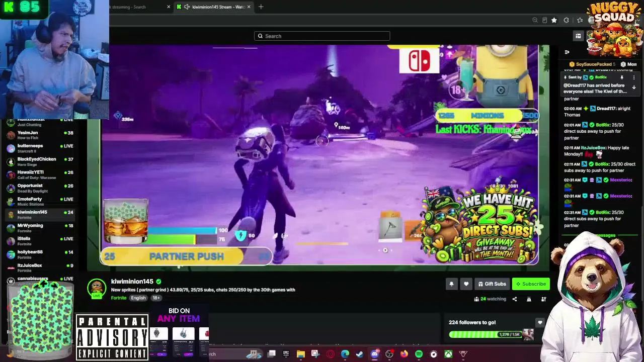
Task: Collapse the chat panel with arrow icon
Action: click(x=567, y=52)
